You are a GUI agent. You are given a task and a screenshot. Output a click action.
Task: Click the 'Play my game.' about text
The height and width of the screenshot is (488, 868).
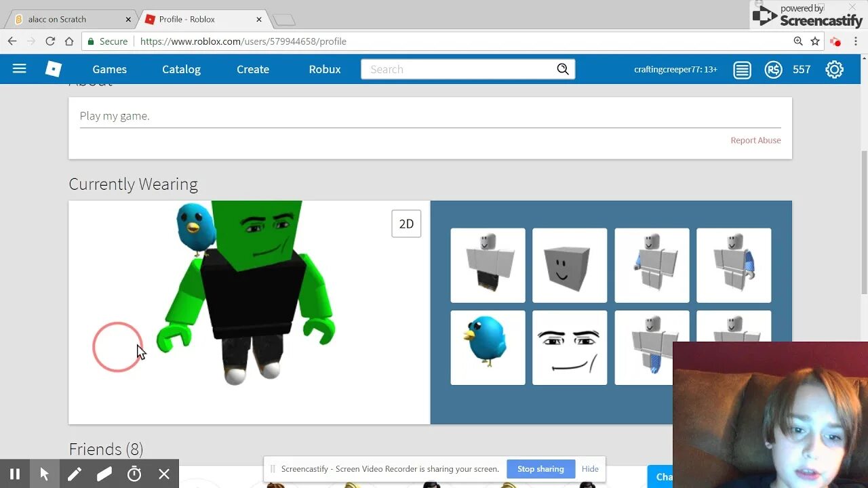click(115, 116)
